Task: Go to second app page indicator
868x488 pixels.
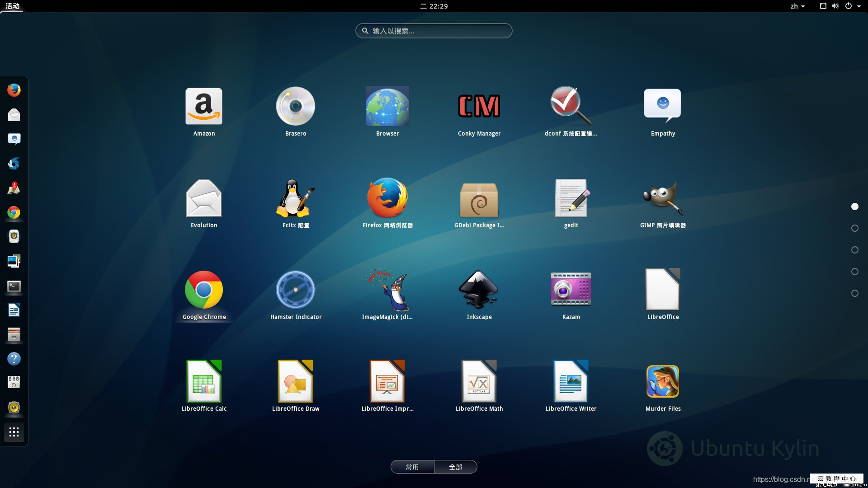Action: click(854, 228)
